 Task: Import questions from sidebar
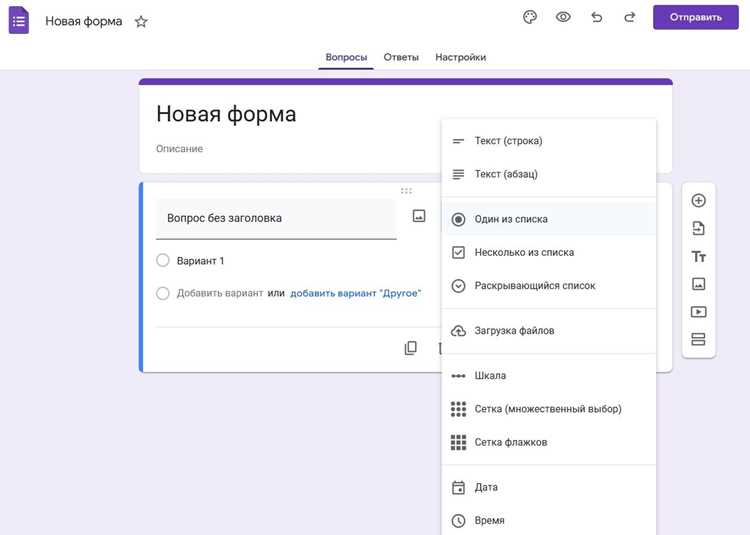698,228
